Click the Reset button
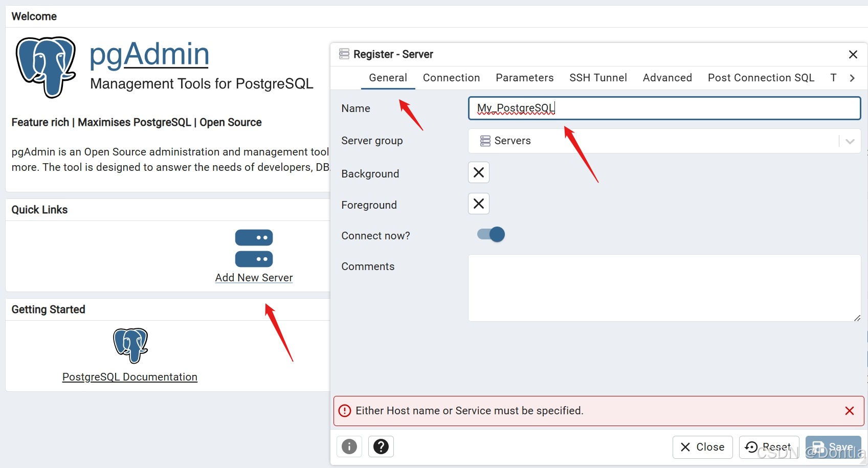 pyautogui.click(x=769, y=447)
